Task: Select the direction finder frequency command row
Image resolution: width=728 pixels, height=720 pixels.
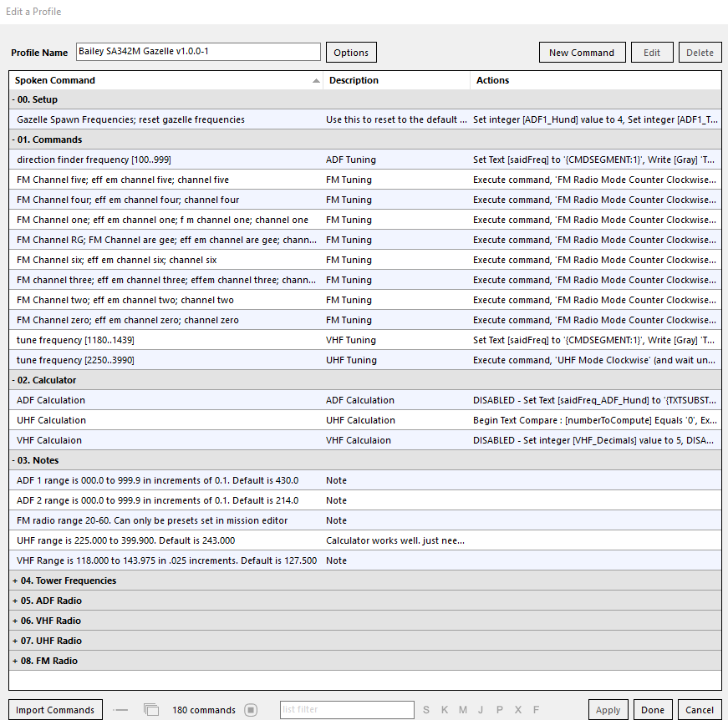Action: coord(167,160)
